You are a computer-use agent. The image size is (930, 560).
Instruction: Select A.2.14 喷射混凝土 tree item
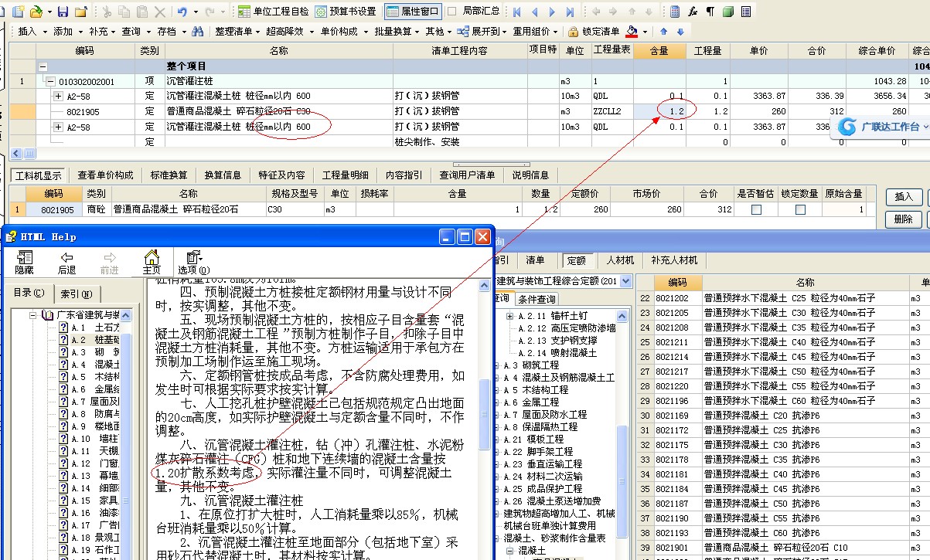click(557, 353)
